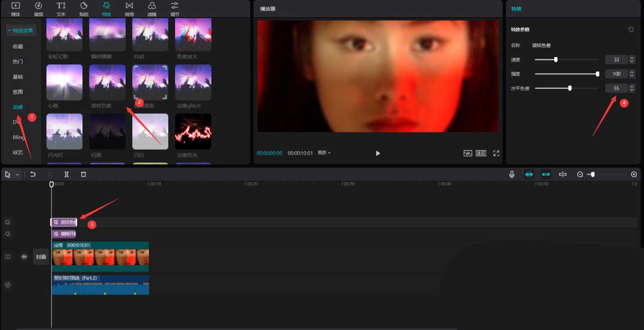The width and height of the screenshot is (644, 330).
Task: Click the undo arrow in timeline toolbar
Action: click(33, 174)
